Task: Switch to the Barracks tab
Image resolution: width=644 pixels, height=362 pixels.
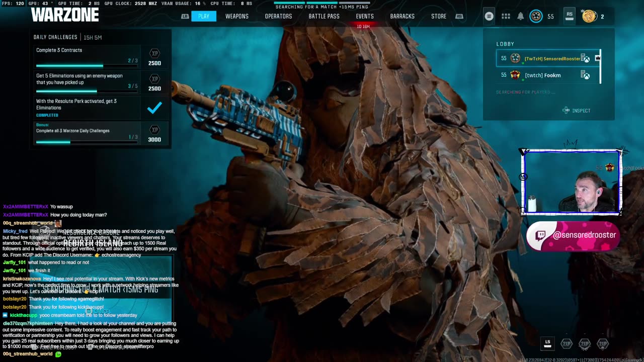Action: (x=403, y=16)
